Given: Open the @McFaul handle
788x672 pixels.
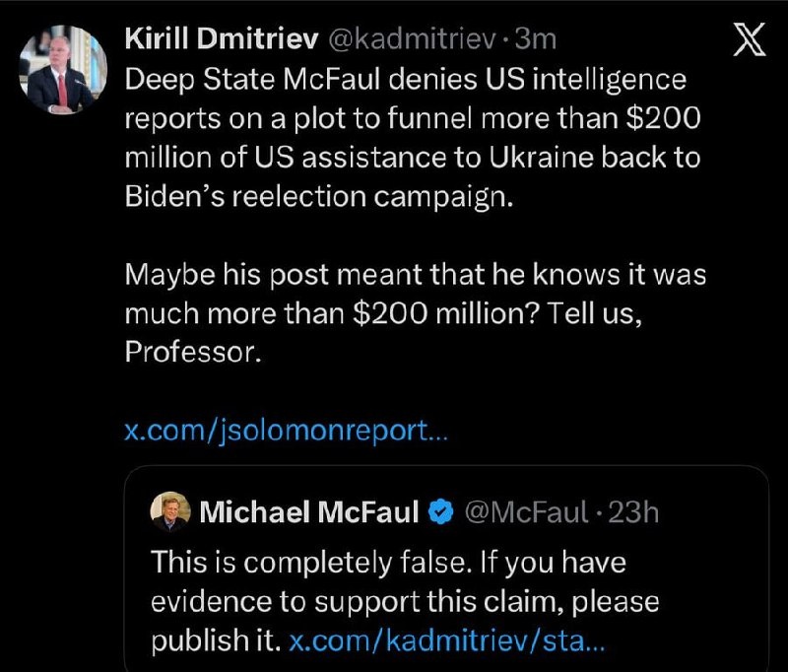Looking at the screenshot, I should tap(527, 510).
